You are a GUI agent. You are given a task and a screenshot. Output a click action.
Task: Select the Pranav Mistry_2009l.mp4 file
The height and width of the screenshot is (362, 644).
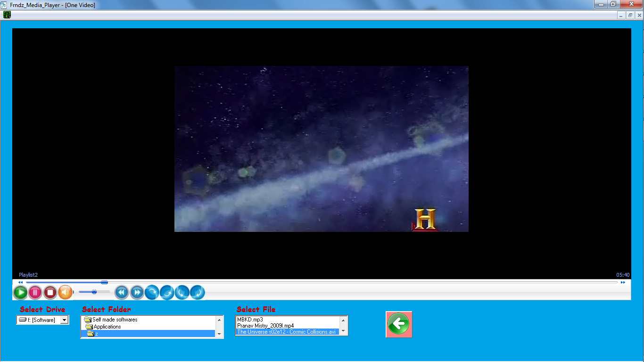(287, 326)
